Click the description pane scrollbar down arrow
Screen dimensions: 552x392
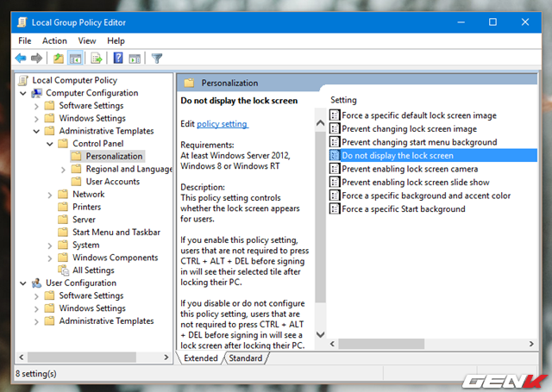322,334
